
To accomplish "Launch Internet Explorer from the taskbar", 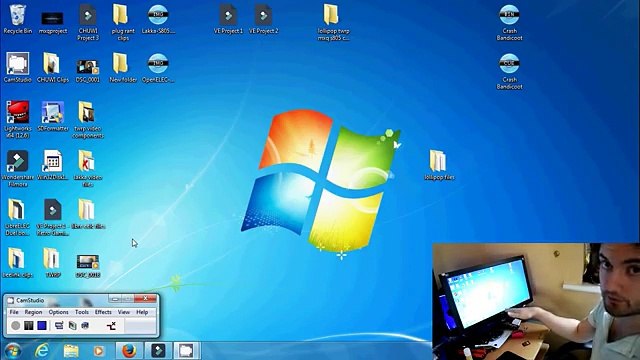I will (x=42, y=351).
